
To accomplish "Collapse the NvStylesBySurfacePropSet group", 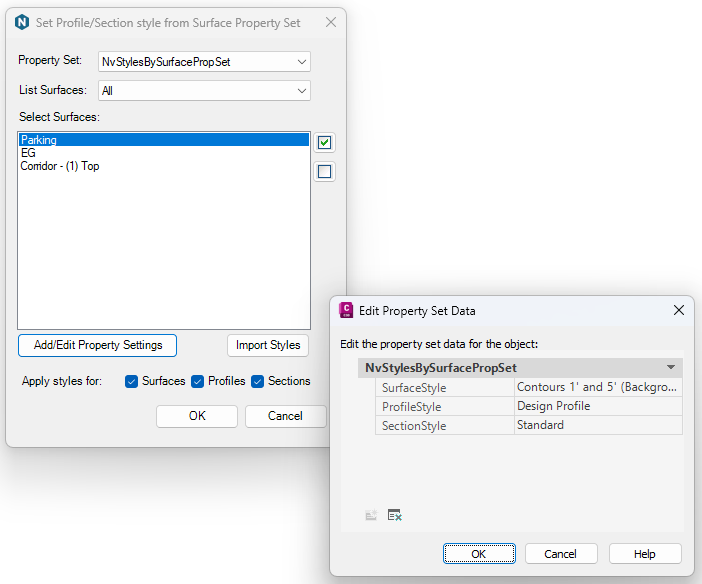I will (671, 368).
